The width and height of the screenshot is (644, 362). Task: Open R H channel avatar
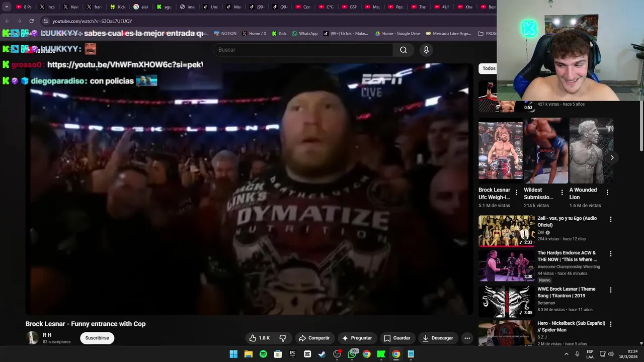click(x=33, y=338)
